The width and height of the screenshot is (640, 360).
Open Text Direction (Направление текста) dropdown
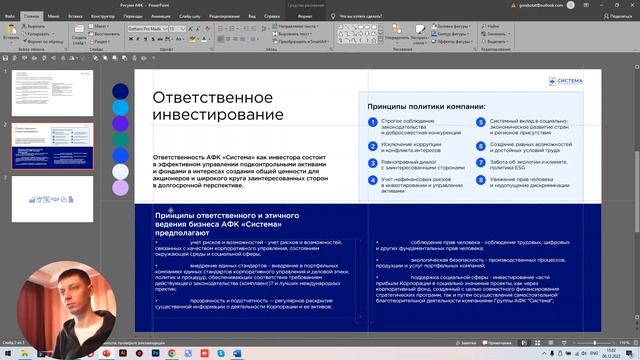[295, 26]
